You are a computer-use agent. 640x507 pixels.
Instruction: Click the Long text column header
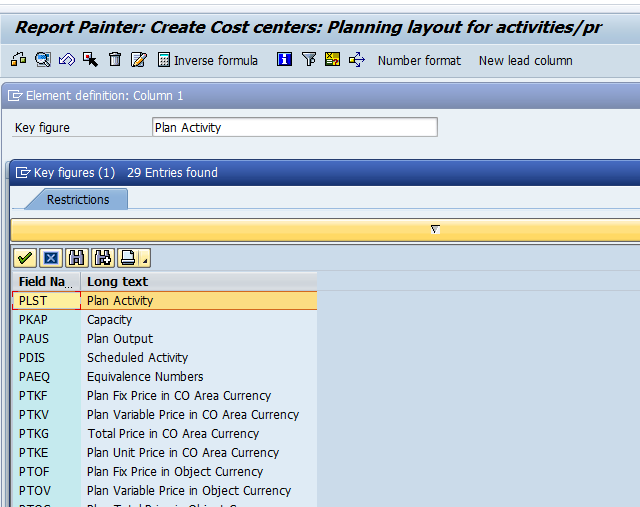coord(118,281)
